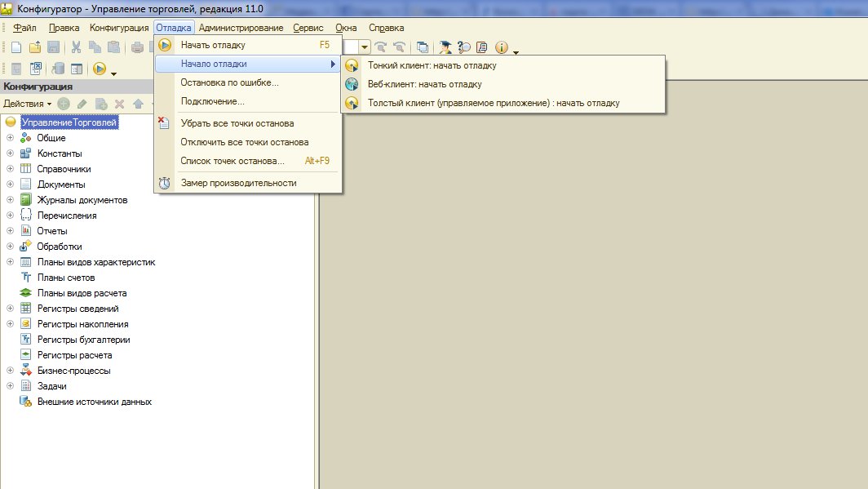
Task: Open the search combo box dropdown arrow
Action: click(364, 47)
